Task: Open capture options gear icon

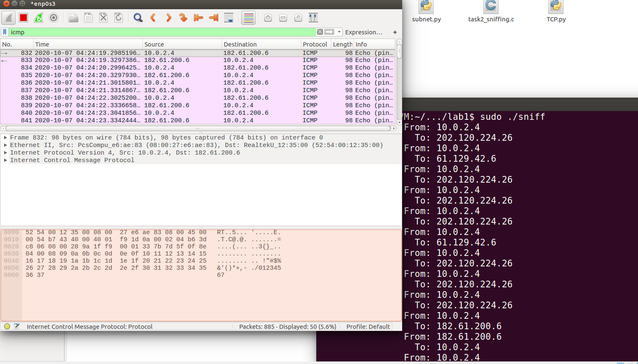Action: coord(54,18)
